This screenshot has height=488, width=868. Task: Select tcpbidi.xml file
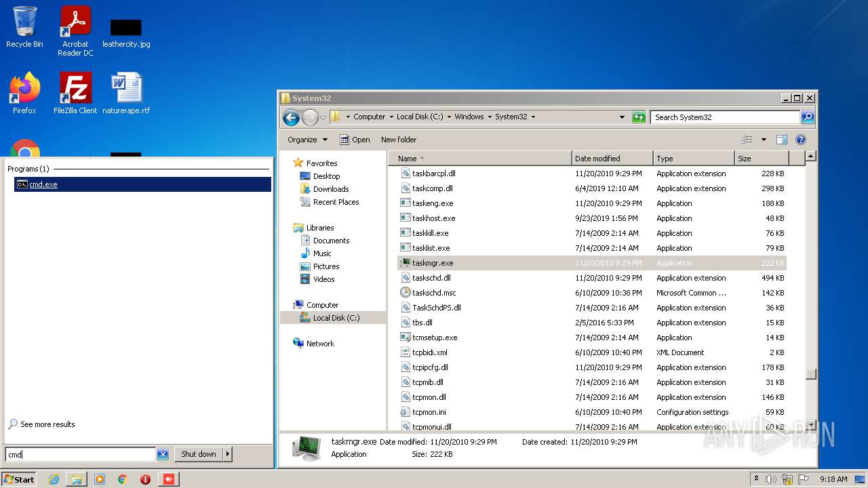(429, 352)
